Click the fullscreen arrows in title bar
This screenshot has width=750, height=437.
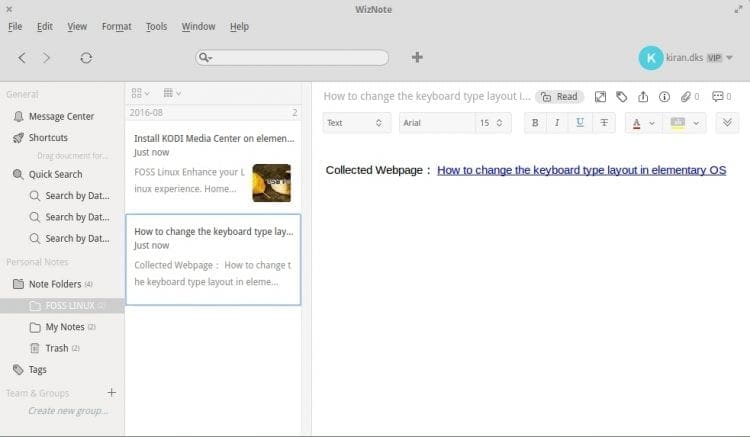click(x=738, y=9)
